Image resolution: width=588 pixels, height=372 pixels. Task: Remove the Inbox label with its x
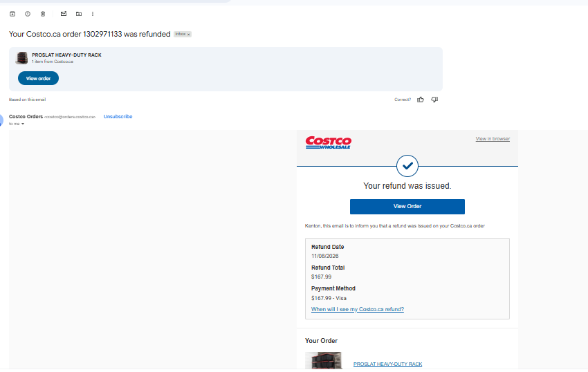(x=189, y=34)
